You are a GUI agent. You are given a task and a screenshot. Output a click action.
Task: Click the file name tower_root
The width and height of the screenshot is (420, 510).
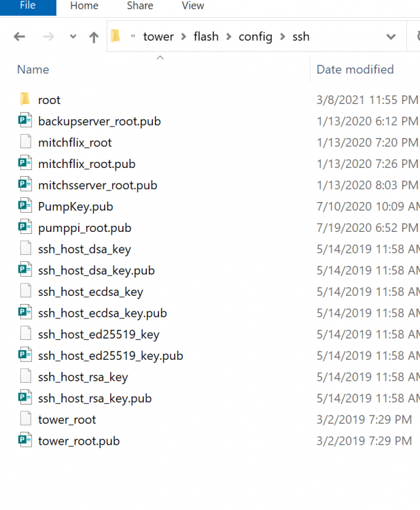(x=67, y=420)
